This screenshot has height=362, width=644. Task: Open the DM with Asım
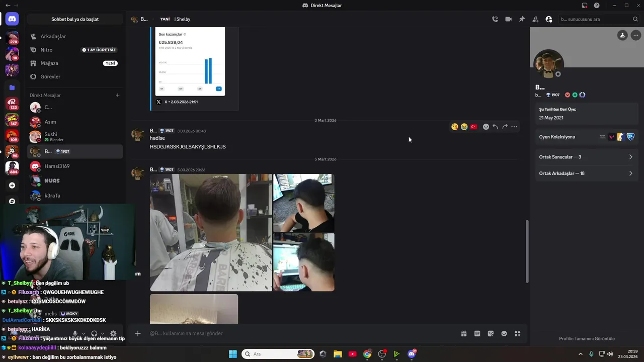[75, 122]
